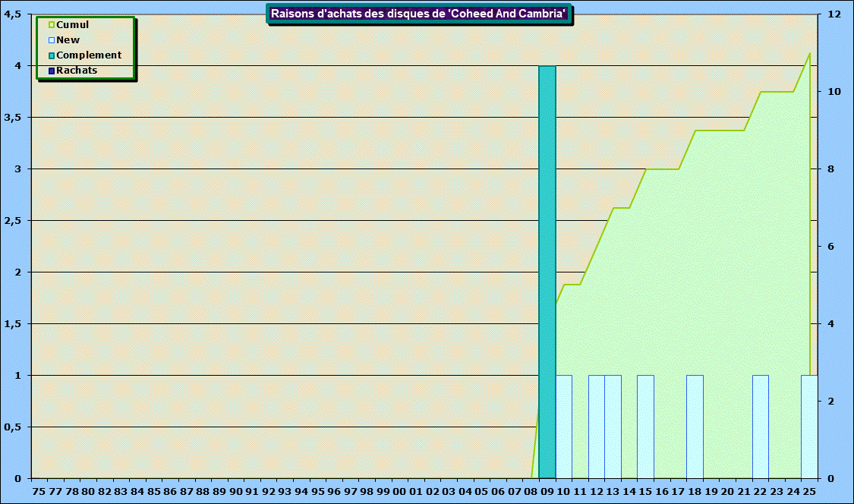Click the left axis value '4,5'
The width and height of the screenshot is (854, 504).
(13, 14)
